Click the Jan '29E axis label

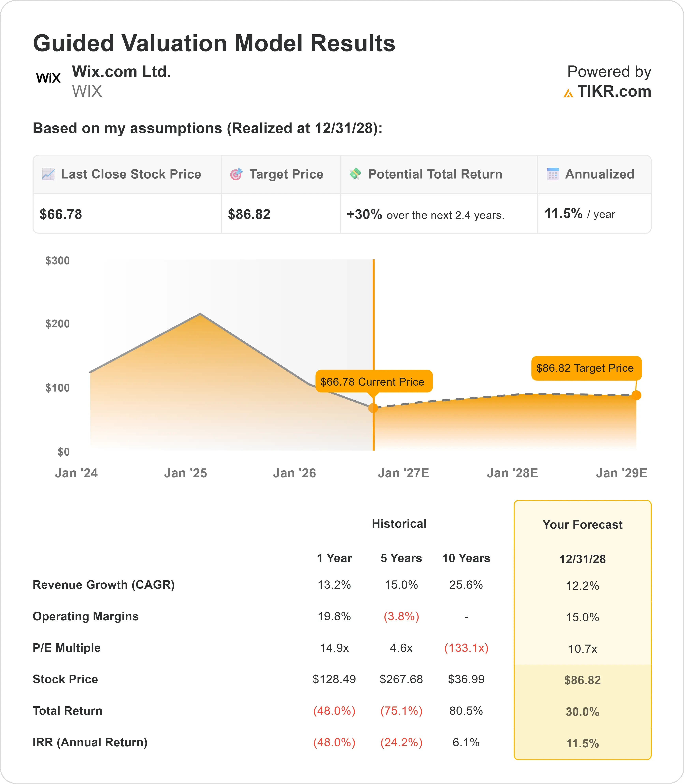(x=622, y=473)
